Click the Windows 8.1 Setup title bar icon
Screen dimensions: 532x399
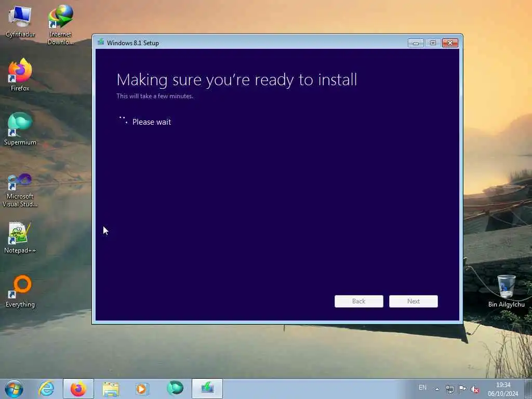[x=101, y=43]
